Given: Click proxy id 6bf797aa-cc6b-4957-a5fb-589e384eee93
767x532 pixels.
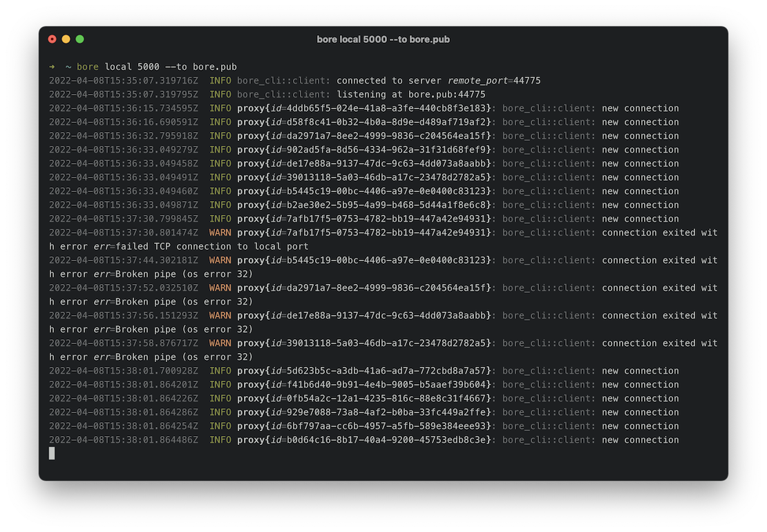Looking at the screenshot, I should [387, 426].
